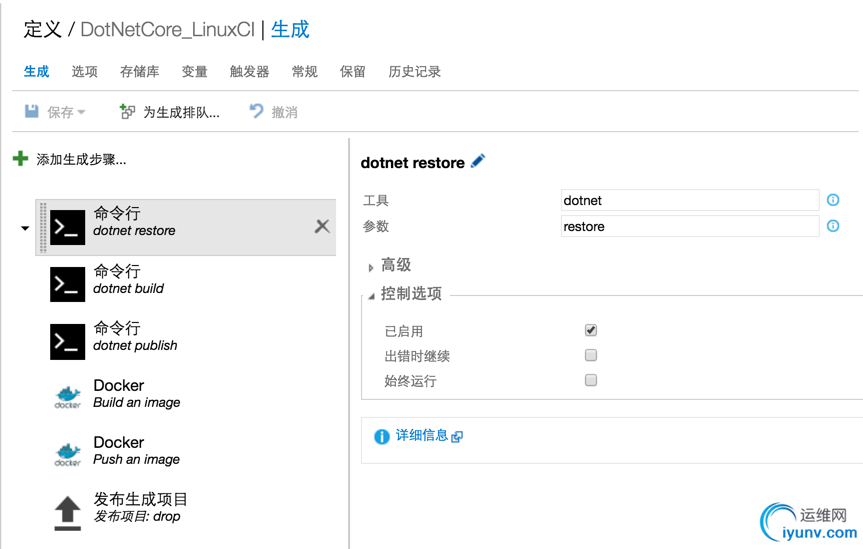
Task: Switch to the 触发器 tab
Action: 249,72
